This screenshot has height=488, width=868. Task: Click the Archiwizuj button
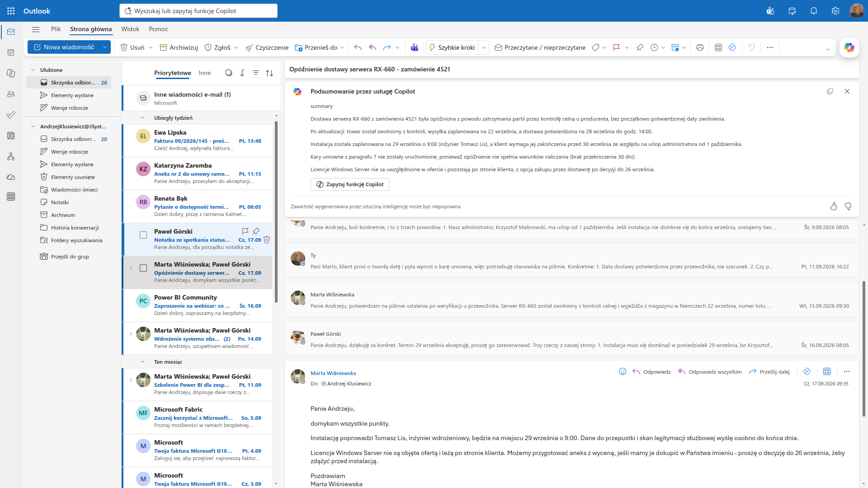[x=179, y=47]
